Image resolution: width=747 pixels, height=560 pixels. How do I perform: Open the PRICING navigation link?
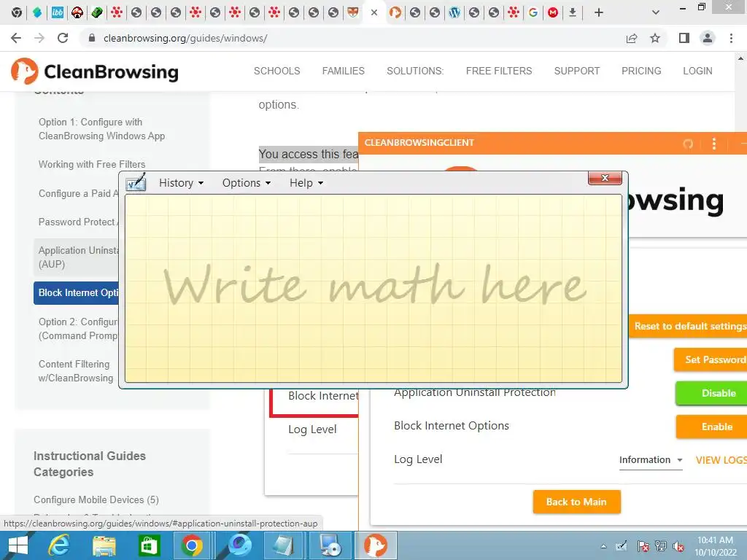click(641, 71)
